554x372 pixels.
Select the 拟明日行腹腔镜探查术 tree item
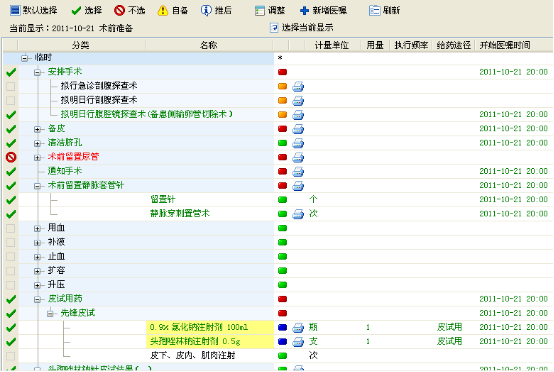click(146, 114)
